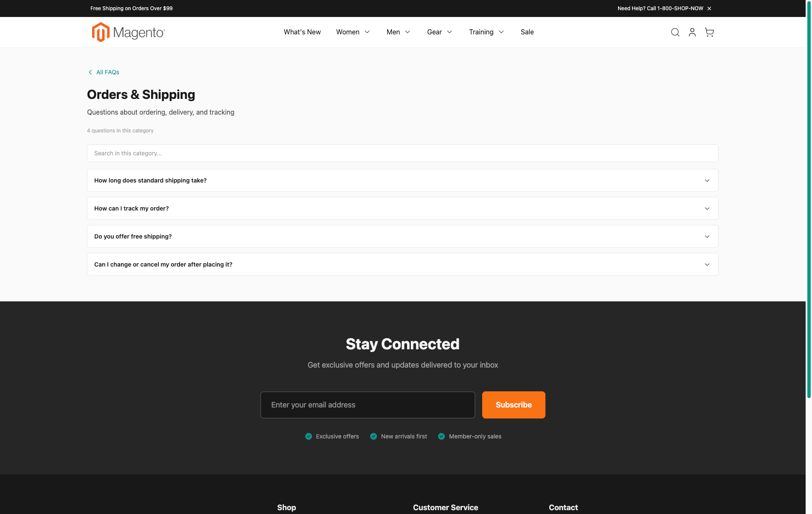This screenshot has width=812, height=514.
Task: Expand 'Do you offer free shipping?'
Action: (x=402, y=236)
